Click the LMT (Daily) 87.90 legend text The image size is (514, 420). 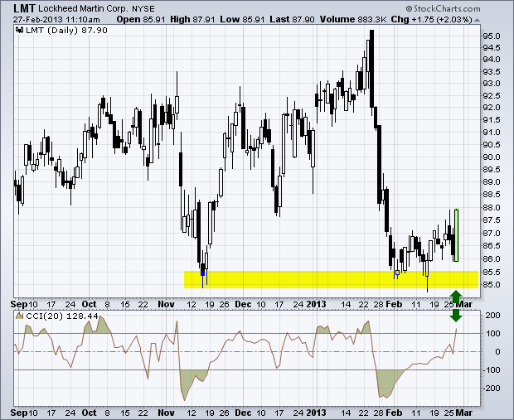click(66, 31)
